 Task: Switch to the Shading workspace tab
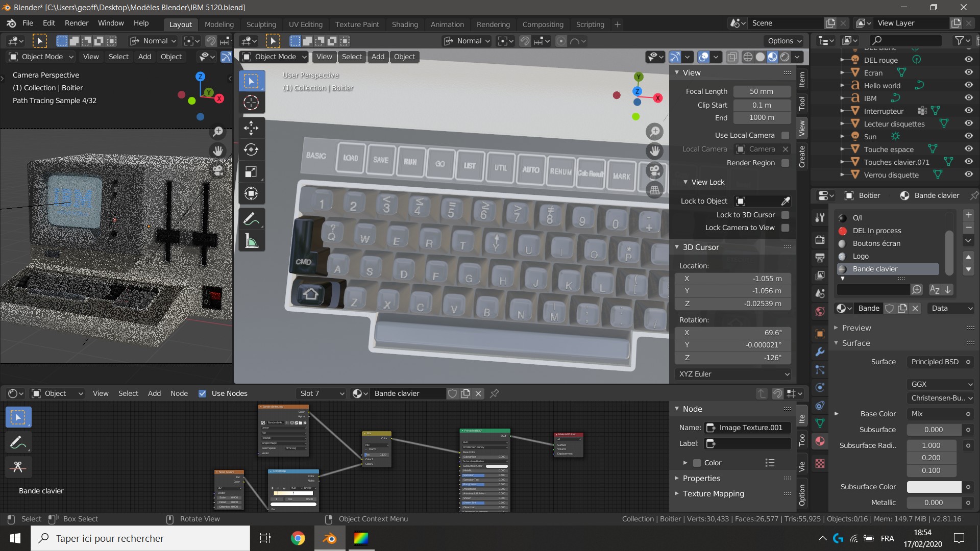404,24
